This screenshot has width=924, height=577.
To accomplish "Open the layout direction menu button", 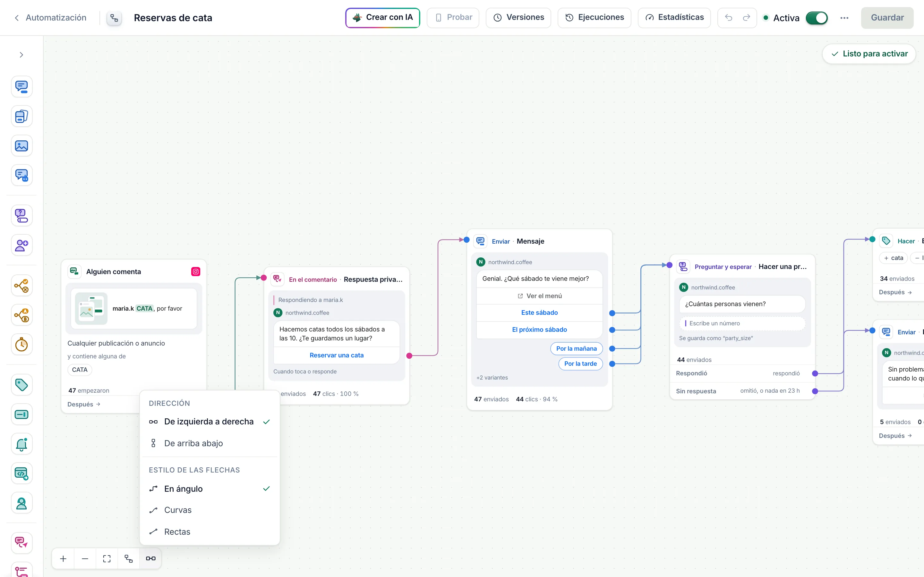I will [x=151, y=559].
